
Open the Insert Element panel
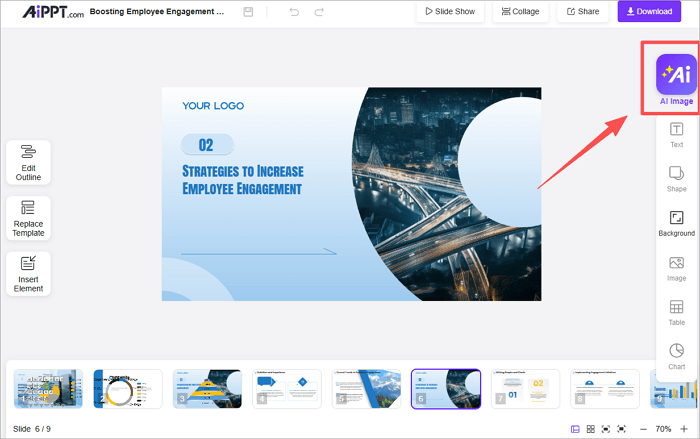tap(28, 274)
